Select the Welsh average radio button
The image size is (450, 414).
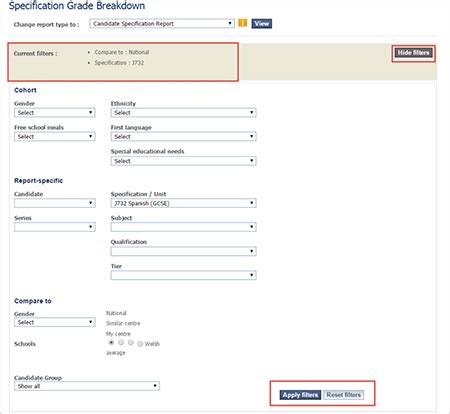click(x=140, y=344)
